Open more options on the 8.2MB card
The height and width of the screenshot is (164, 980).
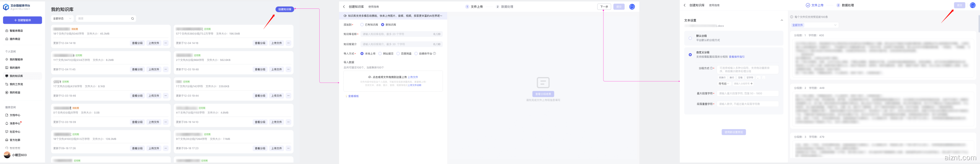(166, 69)
